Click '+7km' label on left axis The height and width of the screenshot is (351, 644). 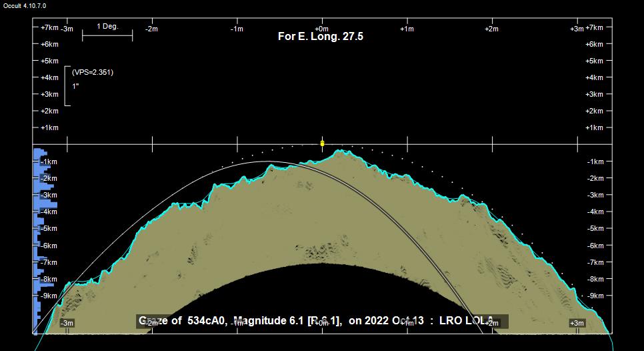pyautogui.click(x=49, y=27)
